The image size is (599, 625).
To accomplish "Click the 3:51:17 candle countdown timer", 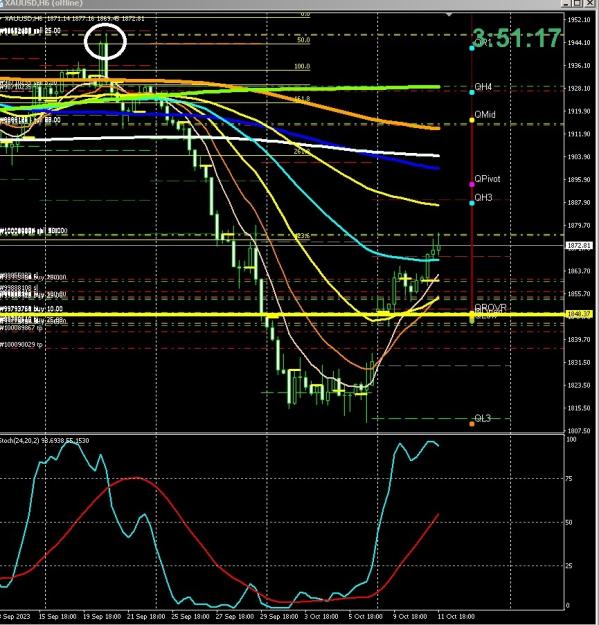I will (x=517, y=39).
